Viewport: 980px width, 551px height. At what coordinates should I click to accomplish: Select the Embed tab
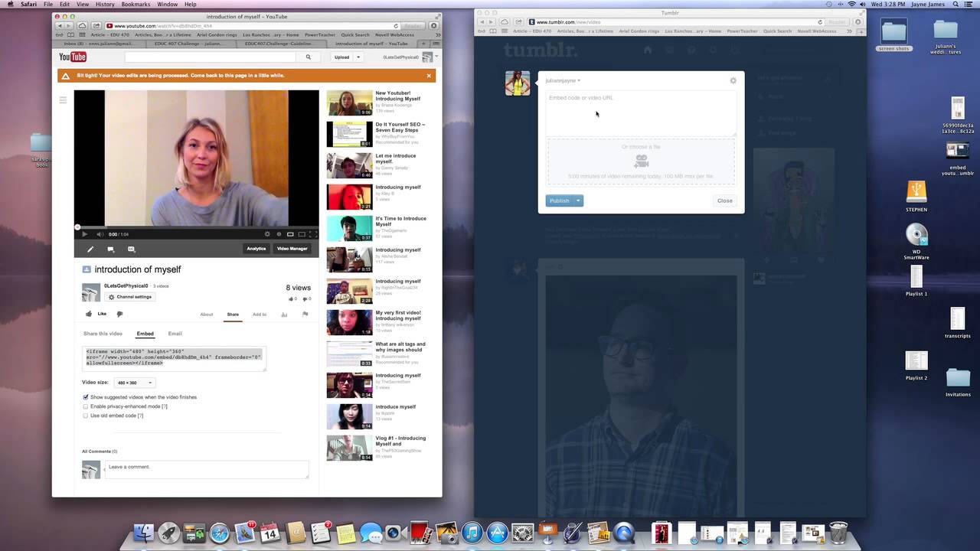pyautogui.click(x=145, y=334)
